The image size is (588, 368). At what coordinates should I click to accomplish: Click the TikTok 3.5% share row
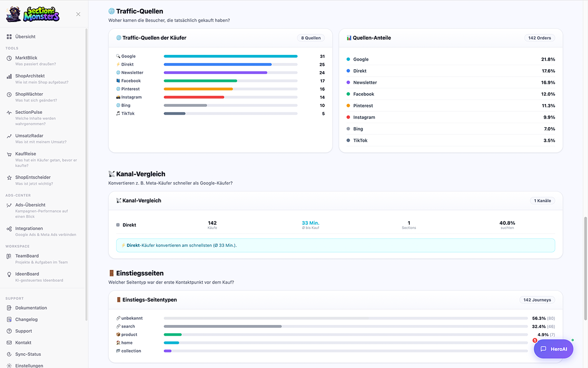[x=451, y=140]
